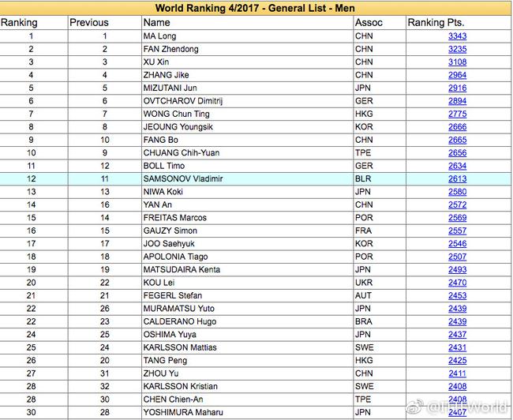The height and width of the screenshot is (420, 513).
Task: Select the name CHUANG Chih-Yuan
Action: coord(182,153)
